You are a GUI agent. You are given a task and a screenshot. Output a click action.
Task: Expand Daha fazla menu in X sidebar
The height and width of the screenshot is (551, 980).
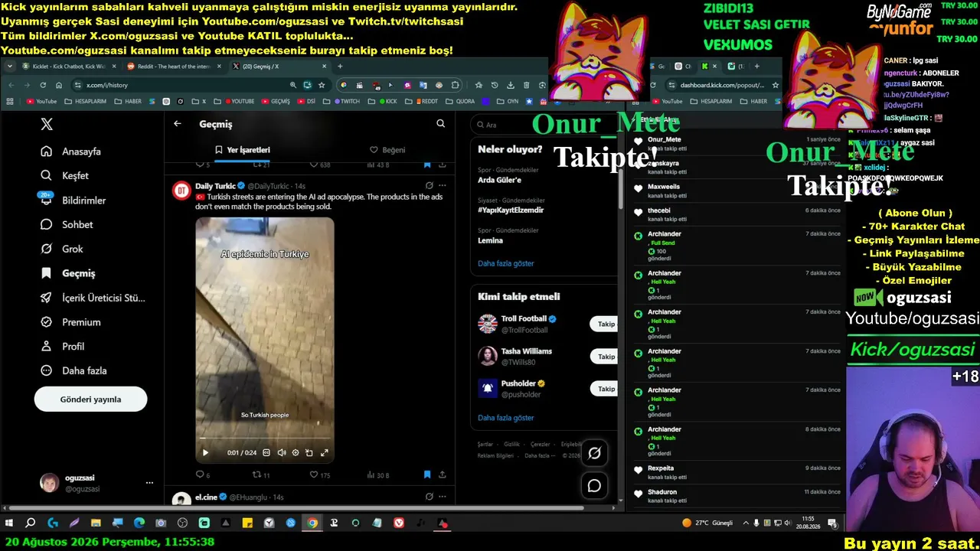coord(73,371)
